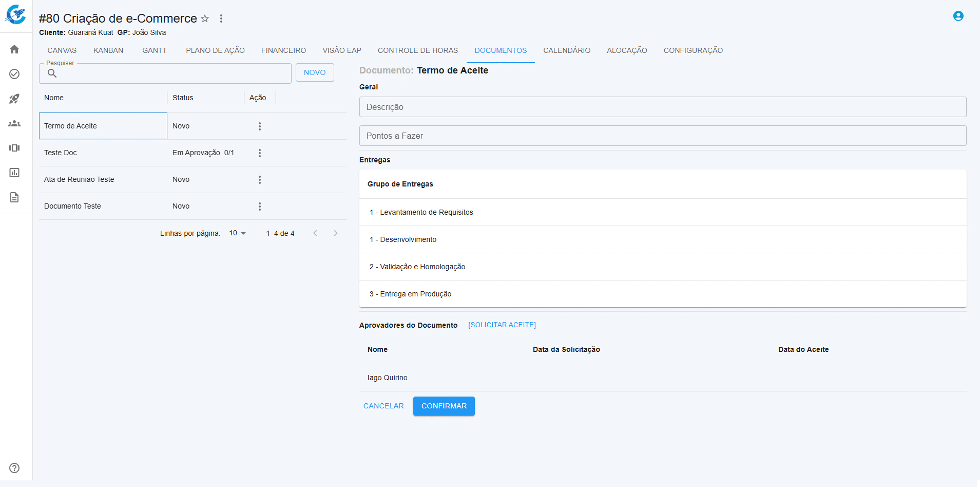Image resolution: width=980 pixels, height=487 pixels.
Task: Open the user account avatar icon
Action: [x=958, y=16]
